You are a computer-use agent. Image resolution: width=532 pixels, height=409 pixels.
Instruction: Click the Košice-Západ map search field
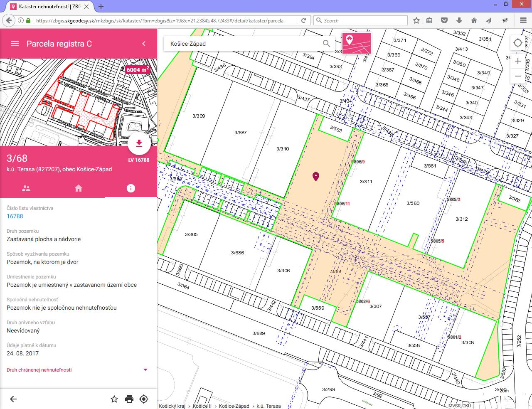[241, 44]
